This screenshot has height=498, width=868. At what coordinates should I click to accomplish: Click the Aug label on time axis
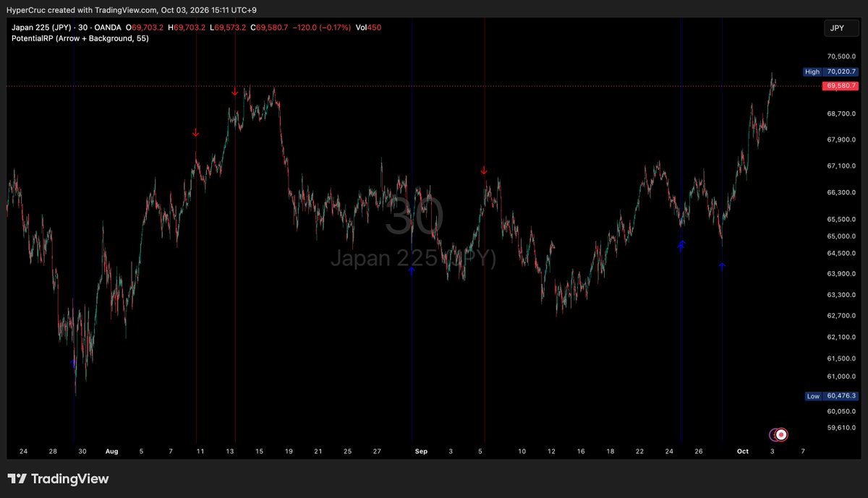coord(111,451)
